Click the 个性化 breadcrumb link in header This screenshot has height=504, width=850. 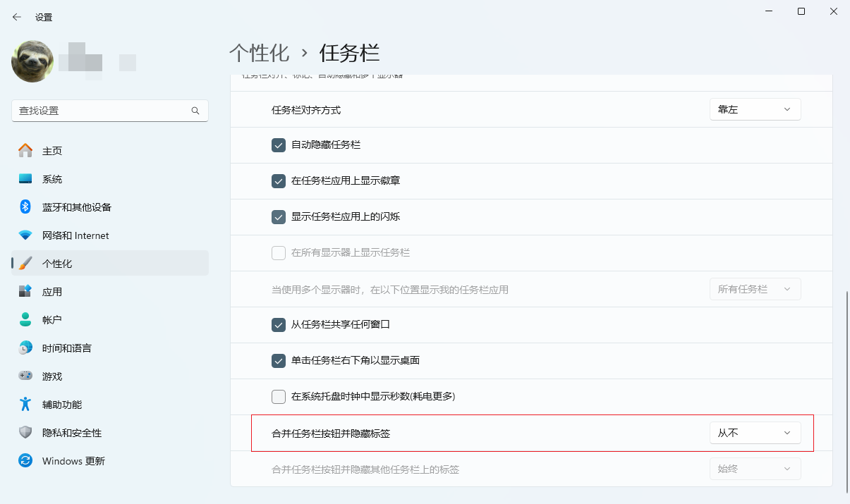coord(260,53)
